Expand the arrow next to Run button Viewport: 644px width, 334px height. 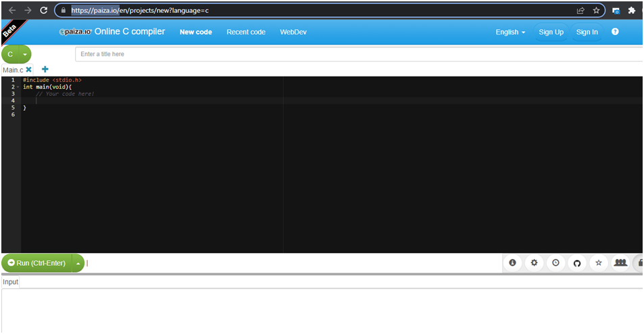click(x=78, y=263)
